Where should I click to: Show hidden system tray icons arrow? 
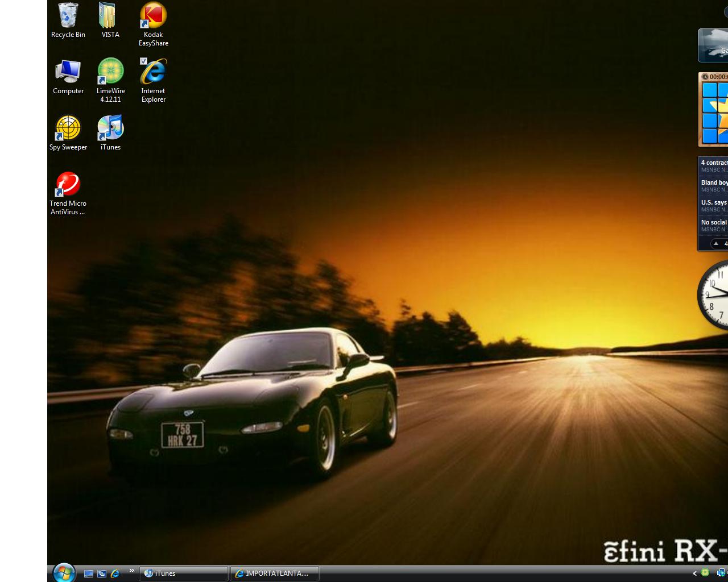point(694,573)
